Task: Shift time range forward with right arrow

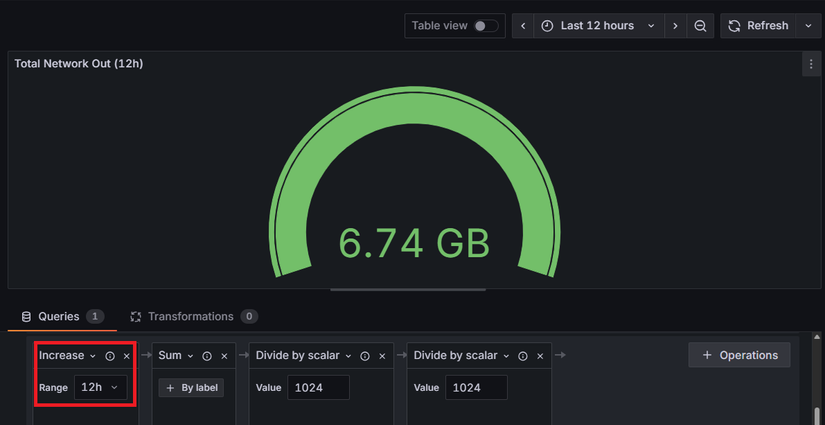Action: pos(675,26)
